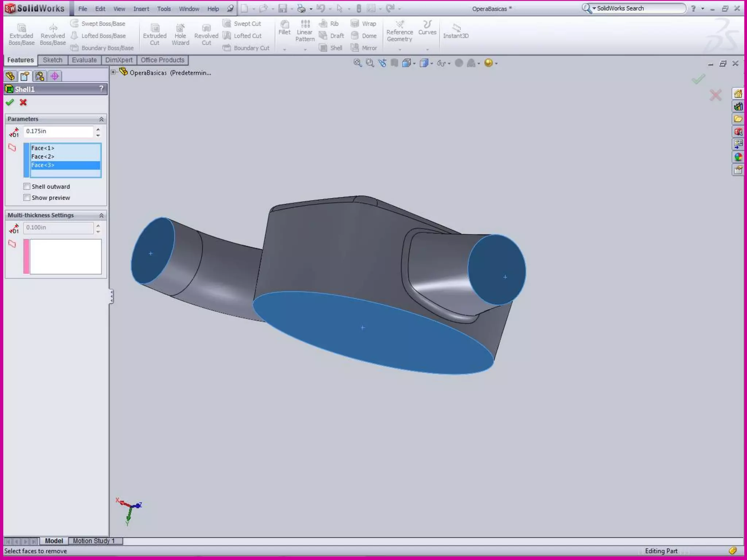Collapse the Multi-thickness Settings section

coord(101,215)
